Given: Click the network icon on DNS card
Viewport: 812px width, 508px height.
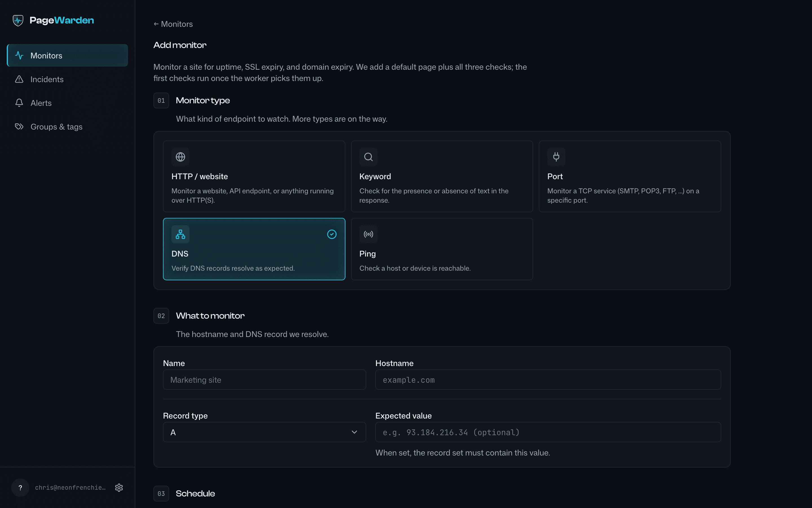Looking at the screenshot, I should 180,234.
